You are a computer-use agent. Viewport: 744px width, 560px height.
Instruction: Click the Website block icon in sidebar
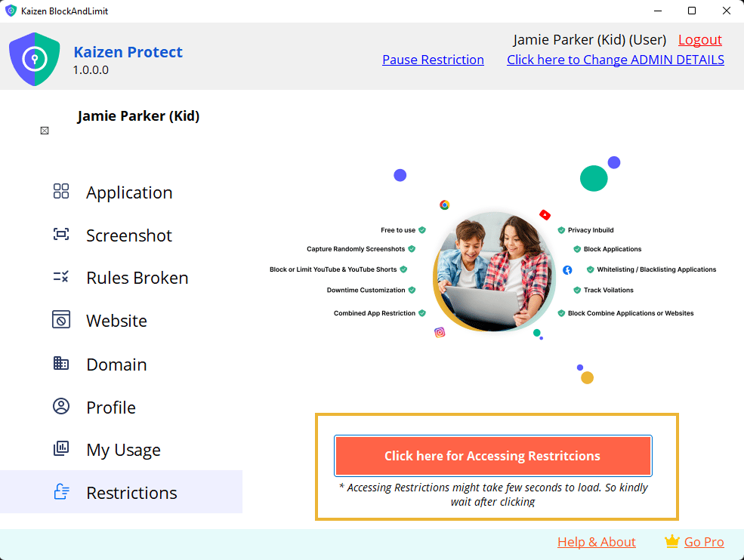pos(61,320)
